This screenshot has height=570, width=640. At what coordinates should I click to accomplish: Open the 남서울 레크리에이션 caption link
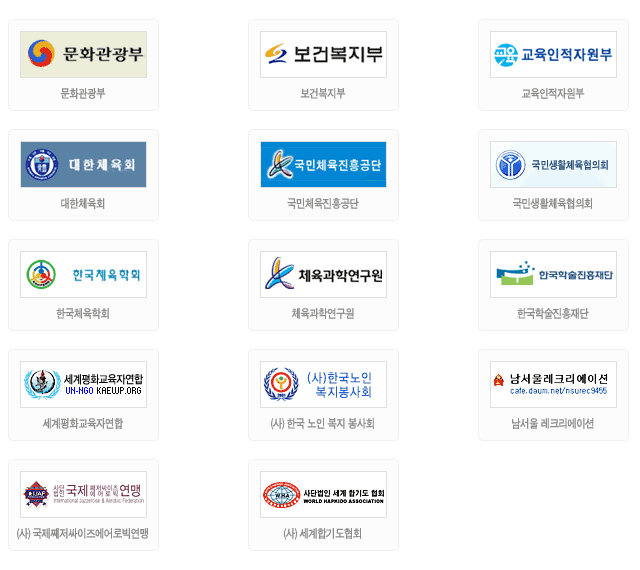tap(553, 423)
